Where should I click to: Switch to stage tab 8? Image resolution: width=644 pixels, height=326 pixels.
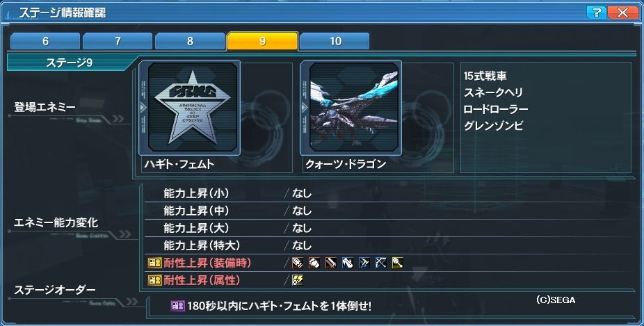click(190, 41)
